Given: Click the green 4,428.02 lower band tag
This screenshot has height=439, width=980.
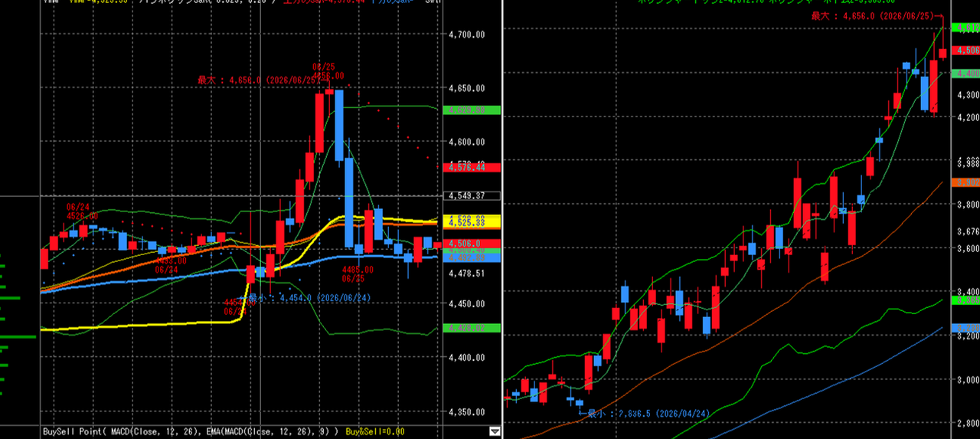Looking at the screenshot, I should point(472,328).
